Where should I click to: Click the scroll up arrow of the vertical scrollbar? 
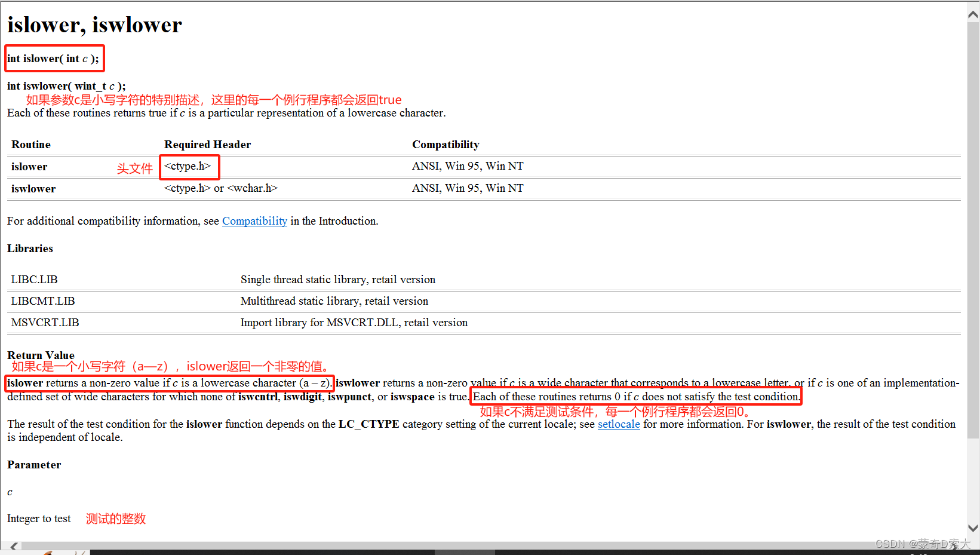point(973,15)
